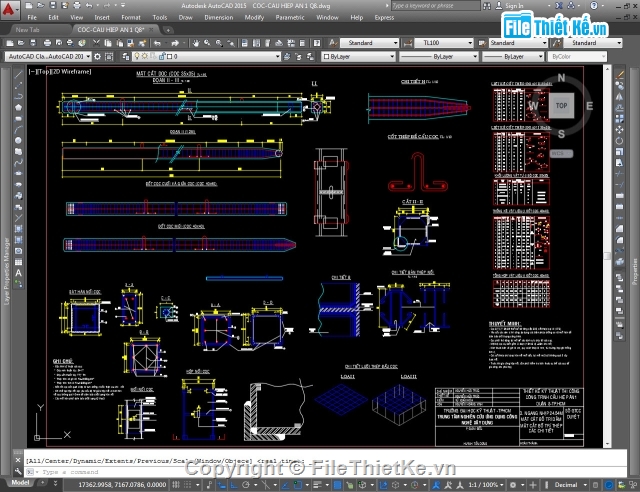Screen dimensions: 640x492
Task: Open the Autodesk Exchange Apps icon
Action: point(559,6)
